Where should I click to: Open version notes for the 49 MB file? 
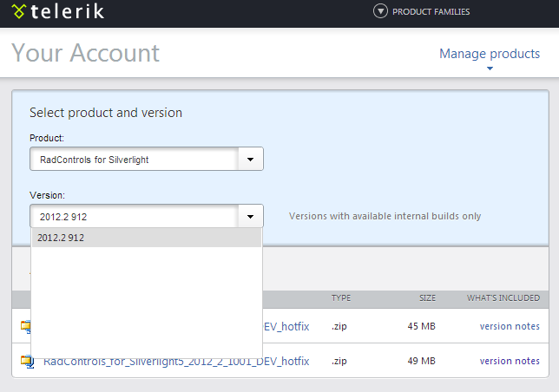tap(510, 361)
